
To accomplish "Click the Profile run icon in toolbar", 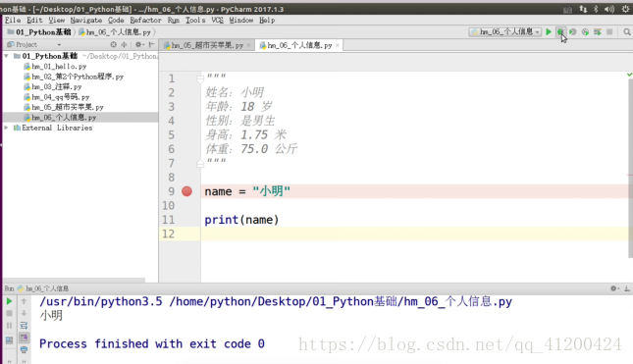I will (585, 31).
